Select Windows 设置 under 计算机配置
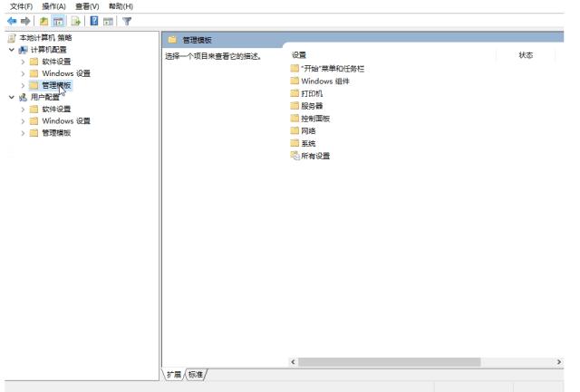580x392 pixels. (66, 73)
